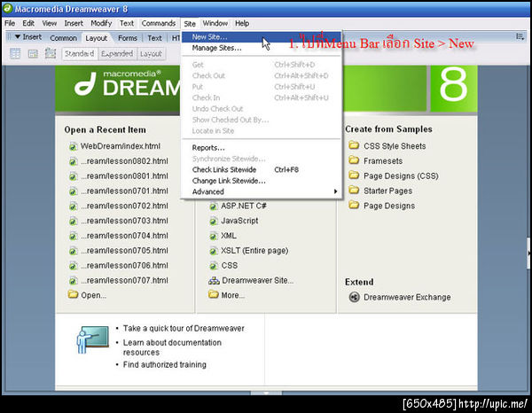Create new JavaScript document
The image size is (532, 413).
point(239,221)
